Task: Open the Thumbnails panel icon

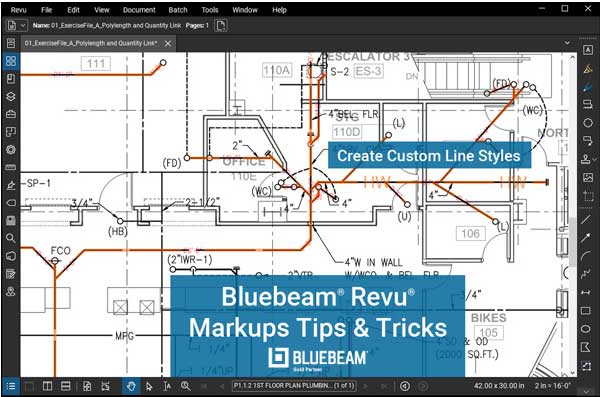Action: click(11, 61)
